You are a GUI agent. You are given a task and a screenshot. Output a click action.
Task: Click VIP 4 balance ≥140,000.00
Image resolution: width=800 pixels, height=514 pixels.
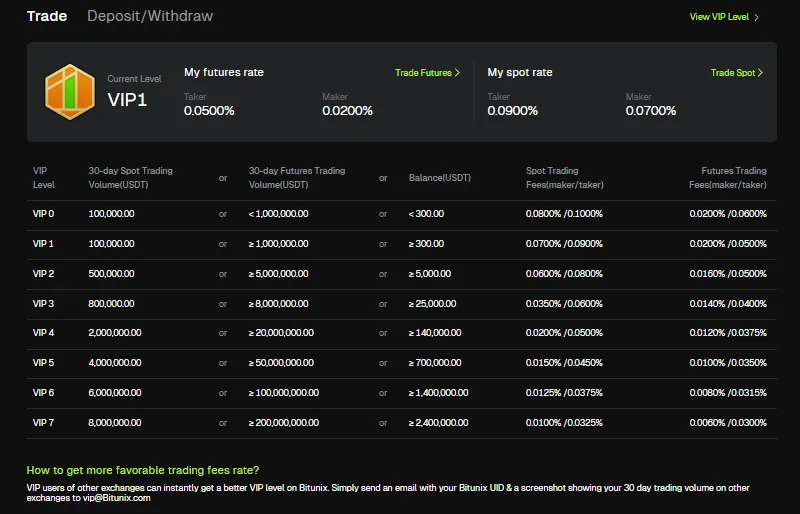point(435,333)
